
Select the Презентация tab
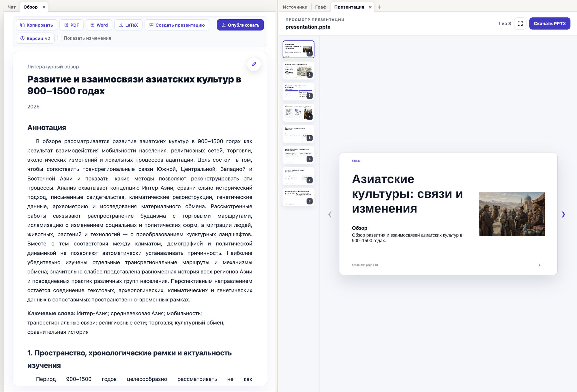click(x=349, y=7)
